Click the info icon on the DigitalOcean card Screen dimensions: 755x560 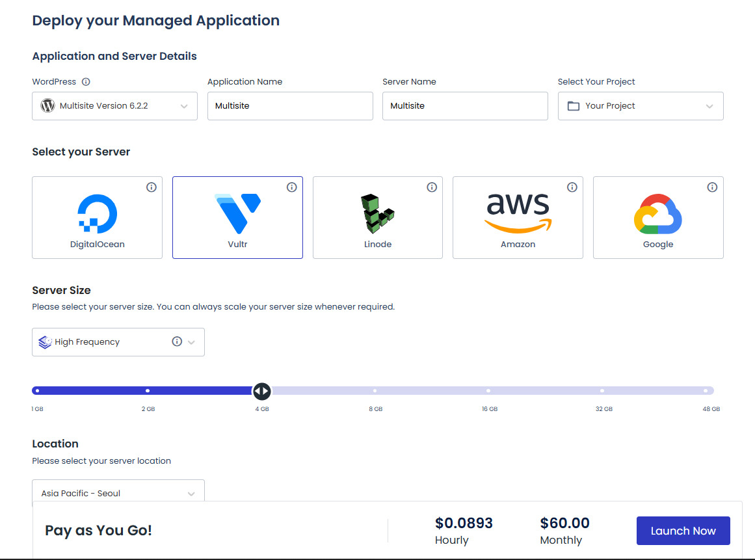[152, 187]
